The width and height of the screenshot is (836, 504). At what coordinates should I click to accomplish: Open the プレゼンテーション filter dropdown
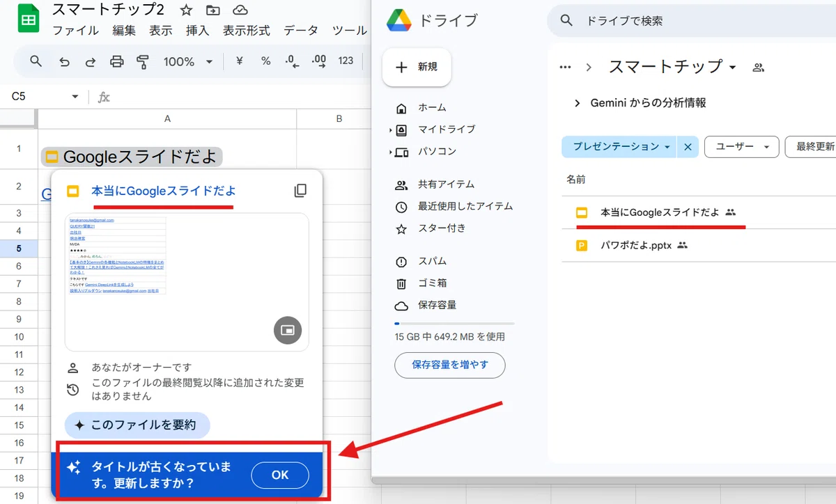pos(619,147)
